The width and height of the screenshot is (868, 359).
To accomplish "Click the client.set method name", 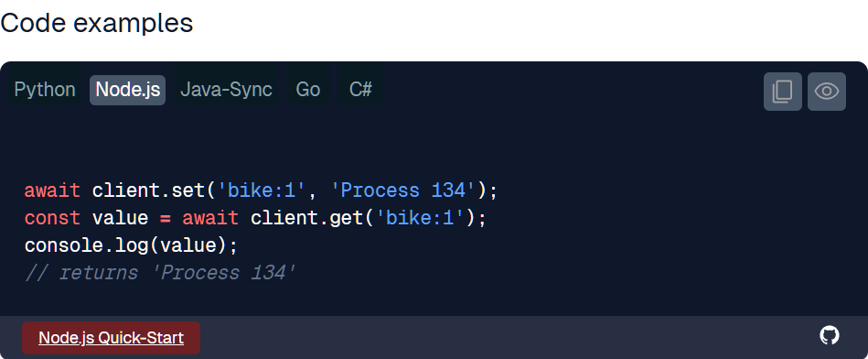I will coord(148,190).
